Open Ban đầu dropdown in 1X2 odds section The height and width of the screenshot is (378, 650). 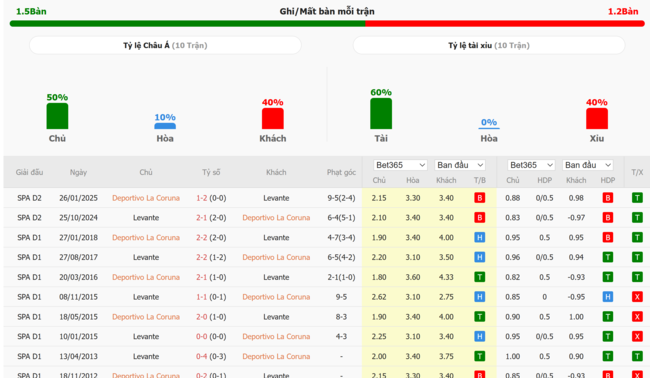click(x=460, y=165)
